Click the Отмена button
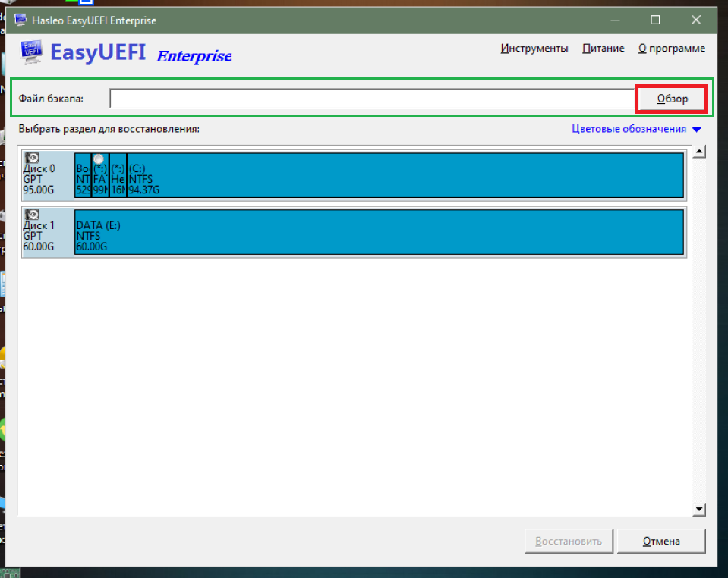The width and height of the screenshot is (728, 578). point(661,541)
